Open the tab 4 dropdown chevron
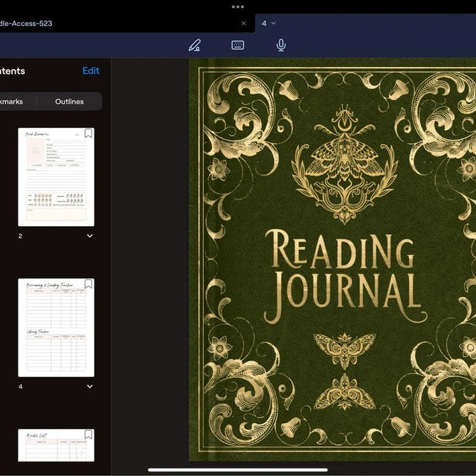This screenshot has width=476, height=476. pos(273,23)
